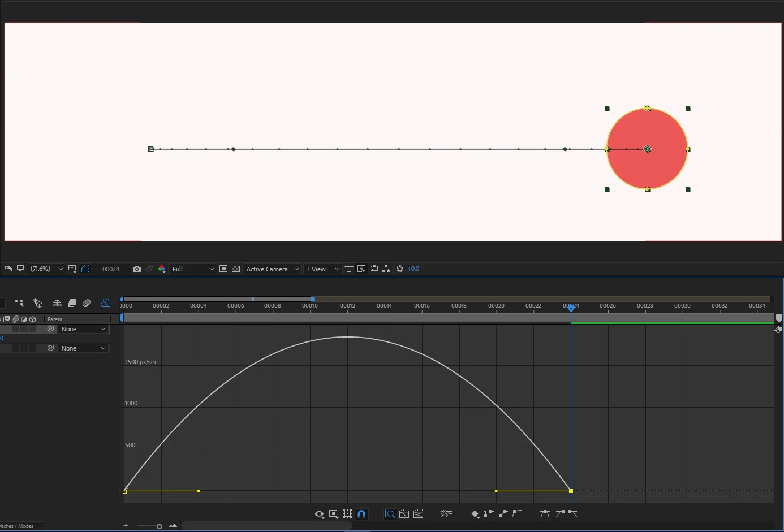
Task: Click the last keyframe on speed graph
Action: [571, 491]
